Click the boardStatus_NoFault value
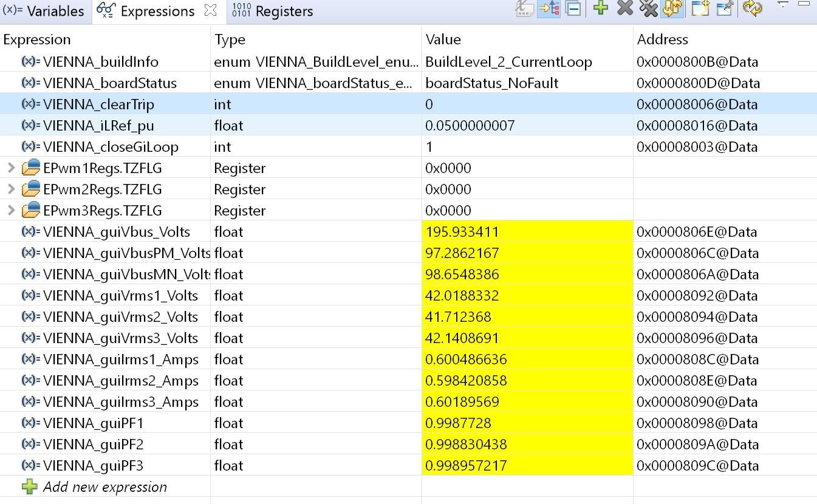Viewport: 817px width, 504px height. coord(491,83)
